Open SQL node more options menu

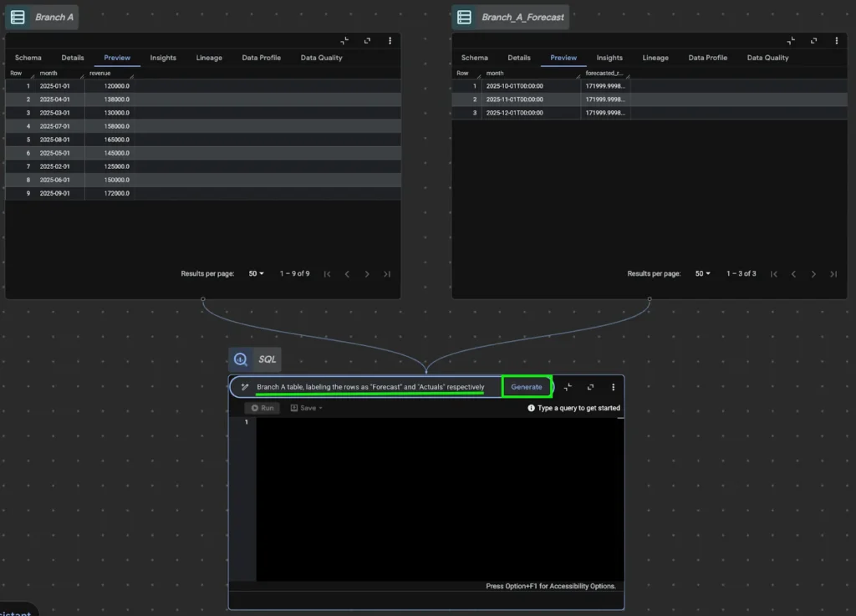click(613, 387)
